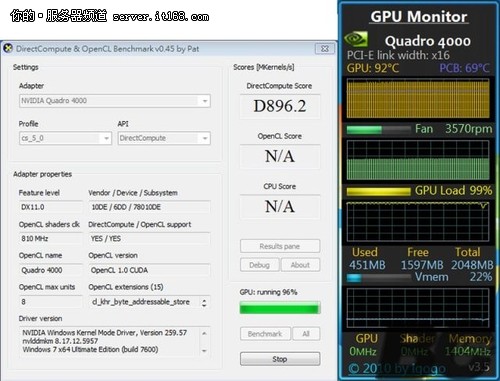Click the Debug button
Image resolution: width=500 pixels, height=381 pixels.
click(259, 265)
